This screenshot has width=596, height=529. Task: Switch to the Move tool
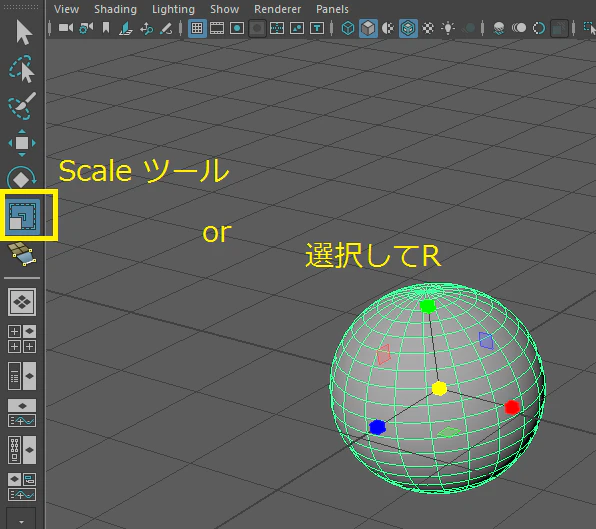pyautogui.click(x=22, y=143)
